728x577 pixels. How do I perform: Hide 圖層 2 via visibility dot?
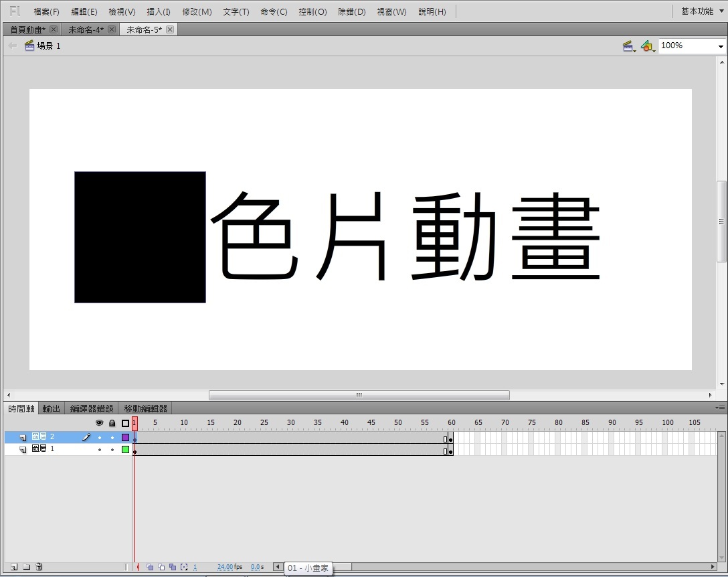(x=99, y=437)
